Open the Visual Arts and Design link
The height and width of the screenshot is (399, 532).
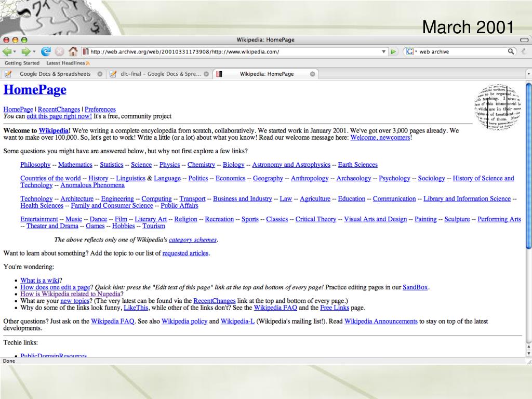click(x=375, y=219)
